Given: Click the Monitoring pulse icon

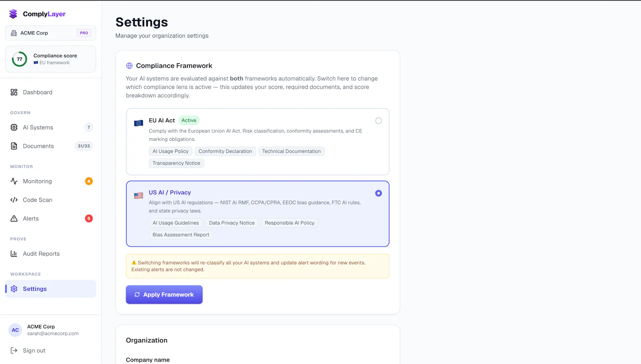Looking at the screenshot, I should click(14, 181).
